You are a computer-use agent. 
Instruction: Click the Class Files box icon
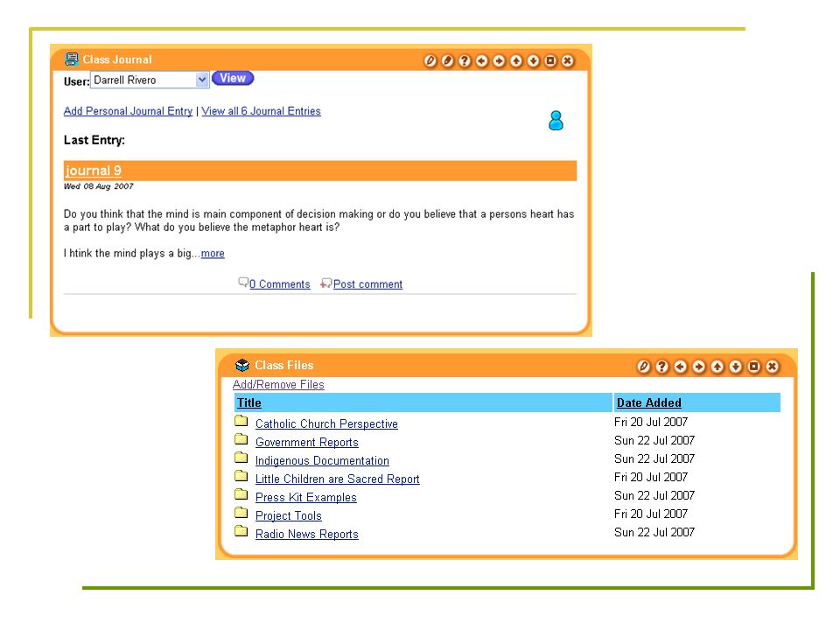click(242, 366)
